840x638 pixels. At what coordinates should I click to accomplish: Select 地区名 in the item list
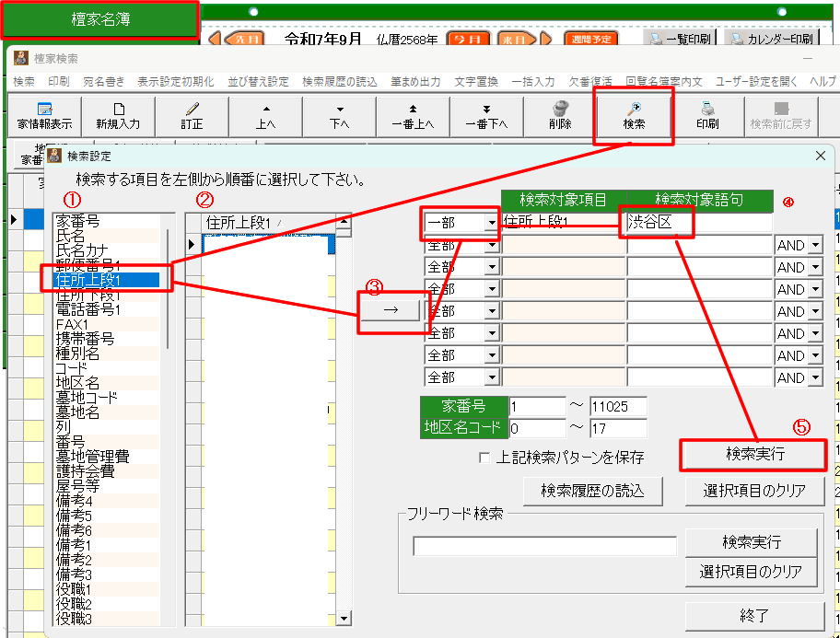tap(107, 383)
